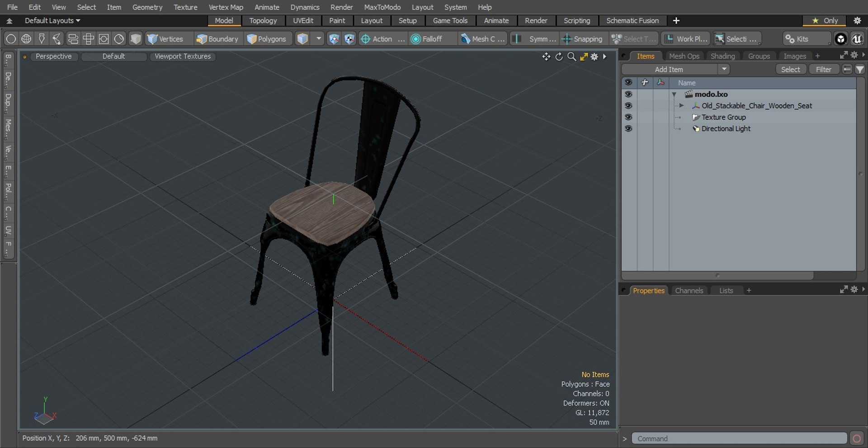Switch to the Schematic Fusion tab
The height and width of the screenshot is (448, 868).
pyautogui.click(x=632, y=20)
